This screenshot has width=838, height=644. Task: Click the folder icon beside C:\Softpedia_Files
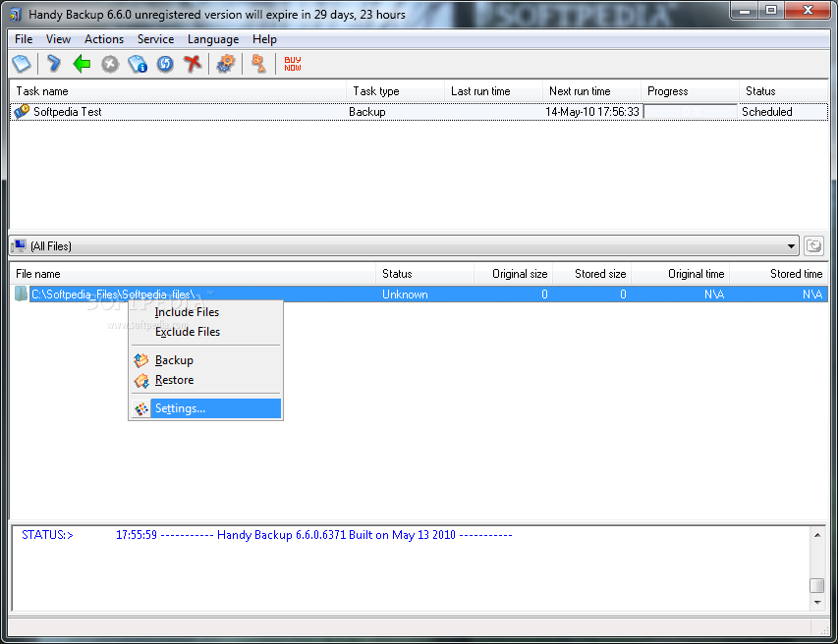tap(21, 294)
